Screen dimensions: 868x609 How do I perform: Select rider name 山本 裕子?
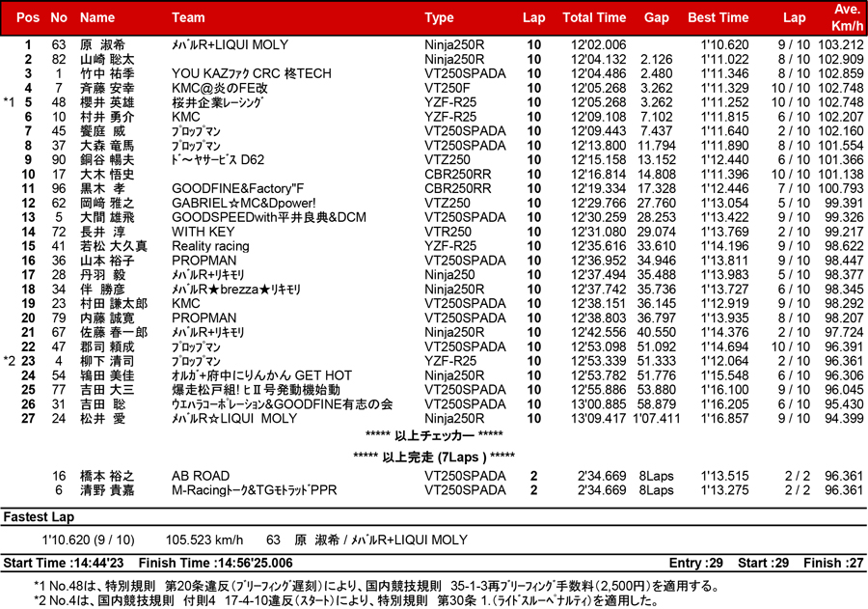pos(107,261)
